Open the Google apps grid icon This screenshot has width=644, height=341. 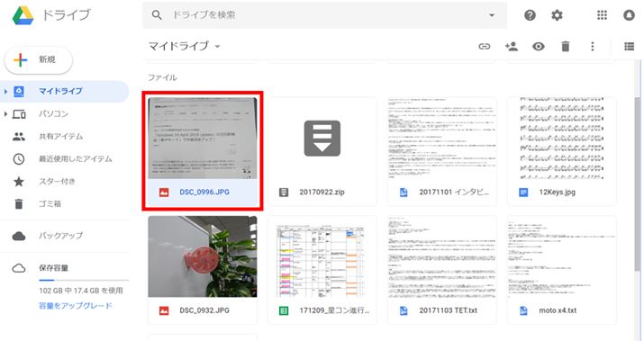[602, 15]
